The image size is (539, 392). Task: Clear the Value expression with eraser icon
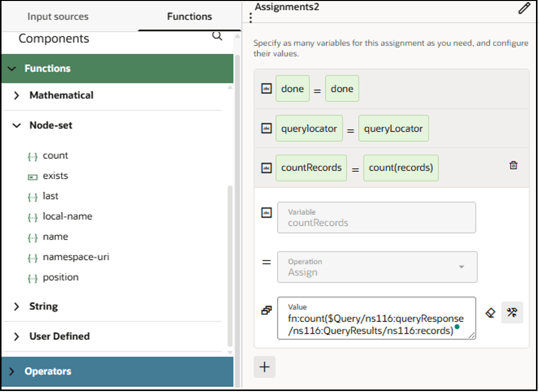click(490, 313)
